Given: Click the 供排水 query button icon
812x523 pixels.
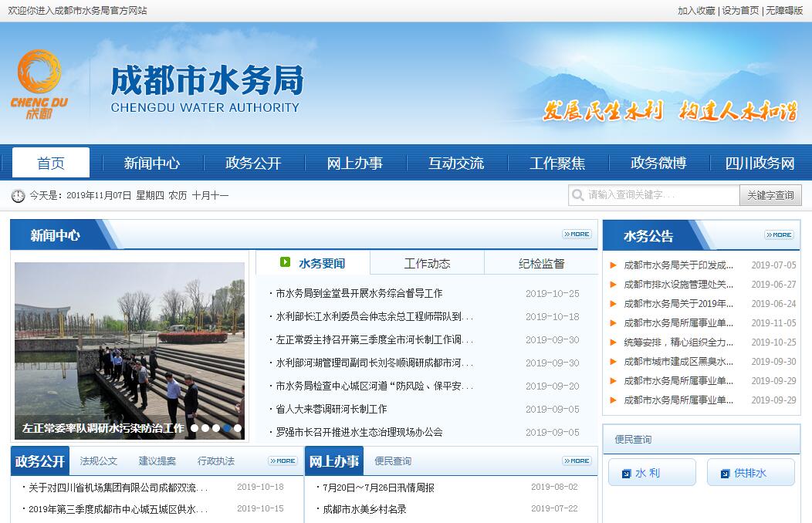Looking at the screenshot, I should point(723,474).
